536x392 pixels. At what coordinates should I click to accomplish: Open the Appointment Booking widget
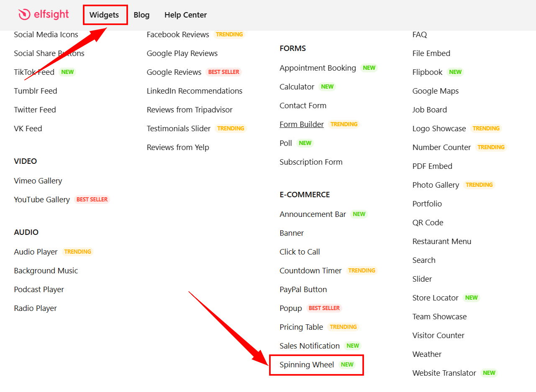[x=318, y=68]
